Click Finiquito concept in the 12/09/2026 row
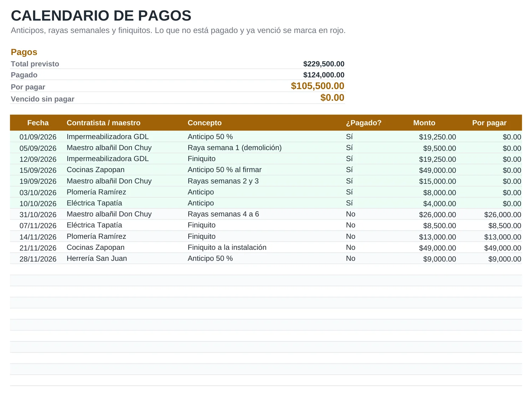532x396 pixels. click(201, 159)
